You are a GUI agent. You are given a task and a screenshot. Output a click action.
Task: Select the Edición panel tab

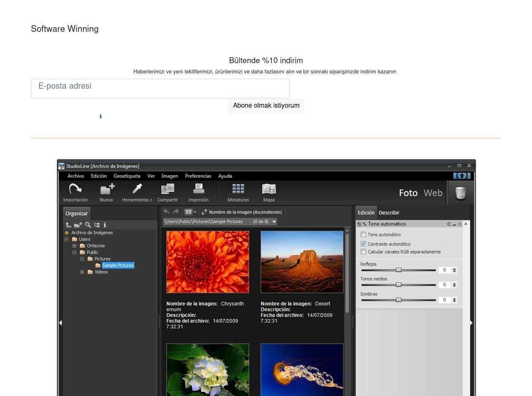[x=366, y=213]
